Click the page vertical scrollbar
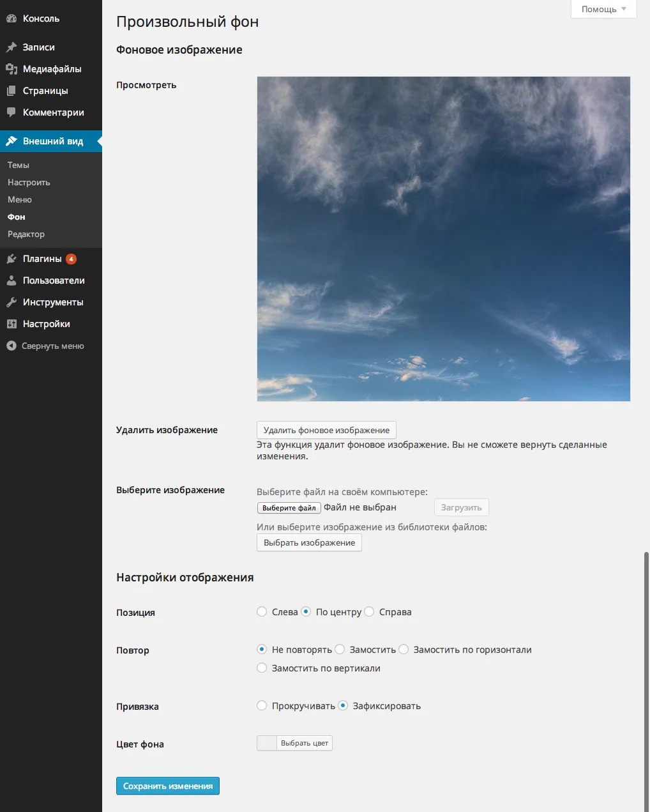 (x=646, y=681)
